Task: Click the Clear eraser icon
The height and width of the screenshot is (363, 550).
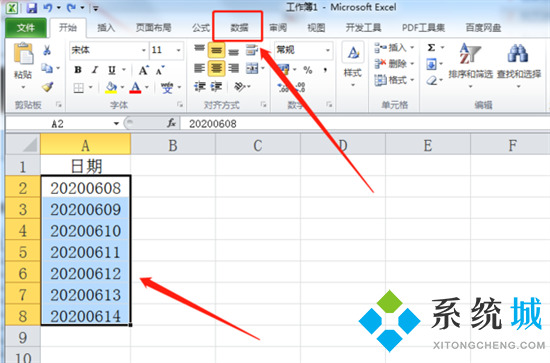Action: point(431,81)
